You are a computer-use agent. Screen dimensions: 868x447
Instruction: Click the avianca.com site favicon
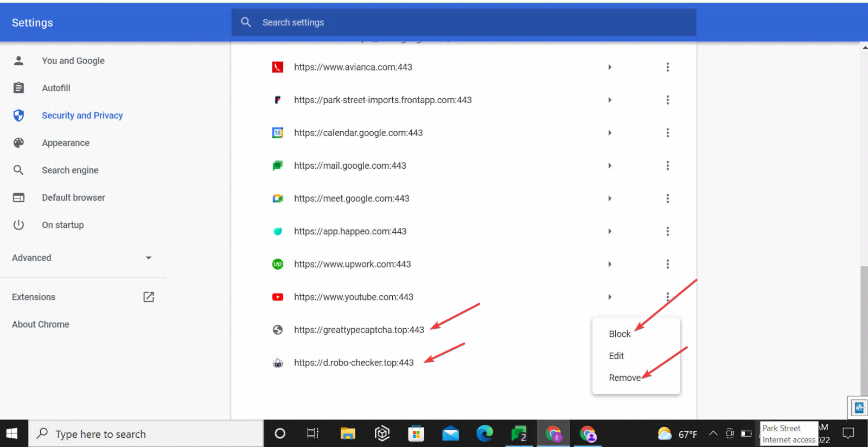coord(278,67)
